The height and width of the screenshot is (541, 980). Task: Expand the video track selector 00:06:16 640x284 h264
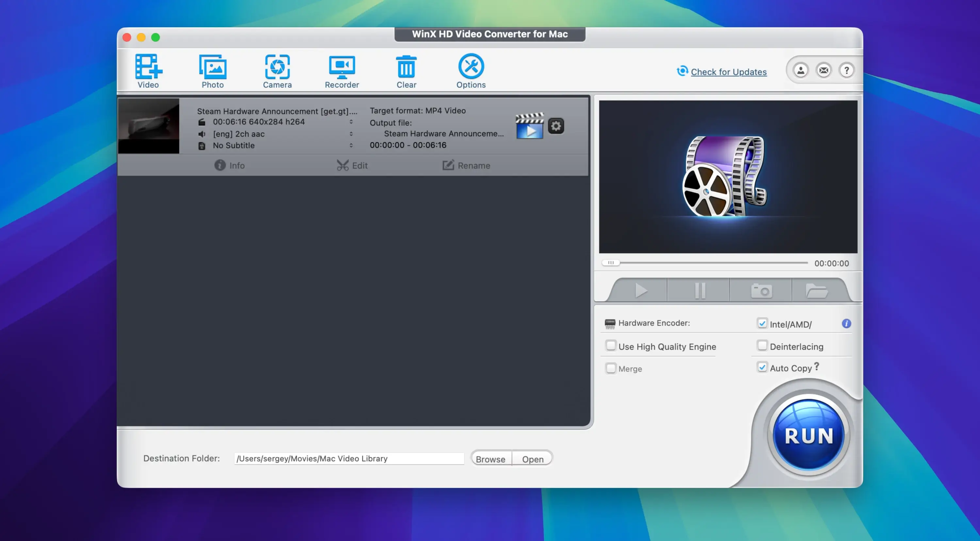tap(351, 122)
